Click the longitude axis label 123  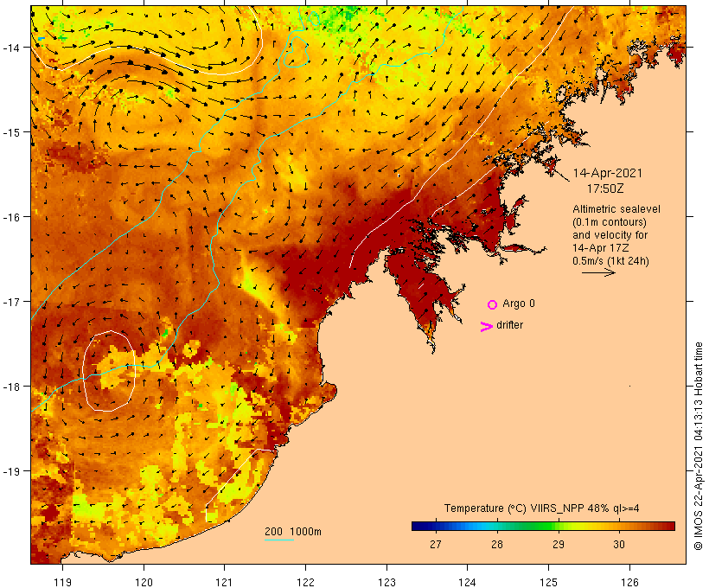pyautogui.click(x=386, y=582)
